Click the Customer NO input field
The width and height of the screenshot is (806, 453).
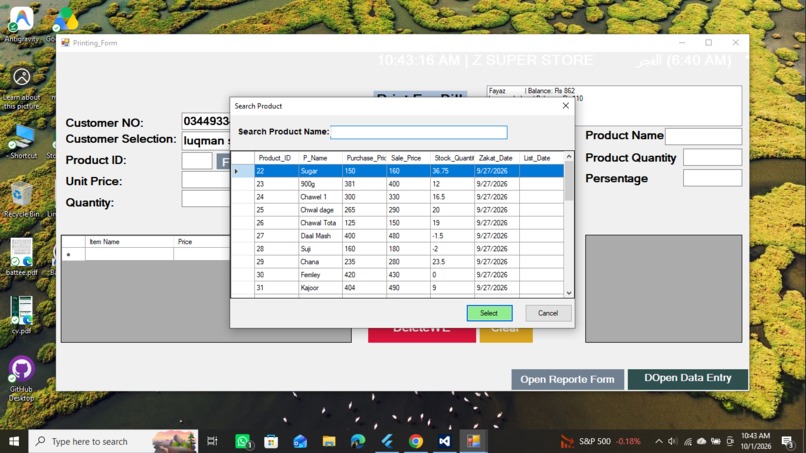pos(206,121)
